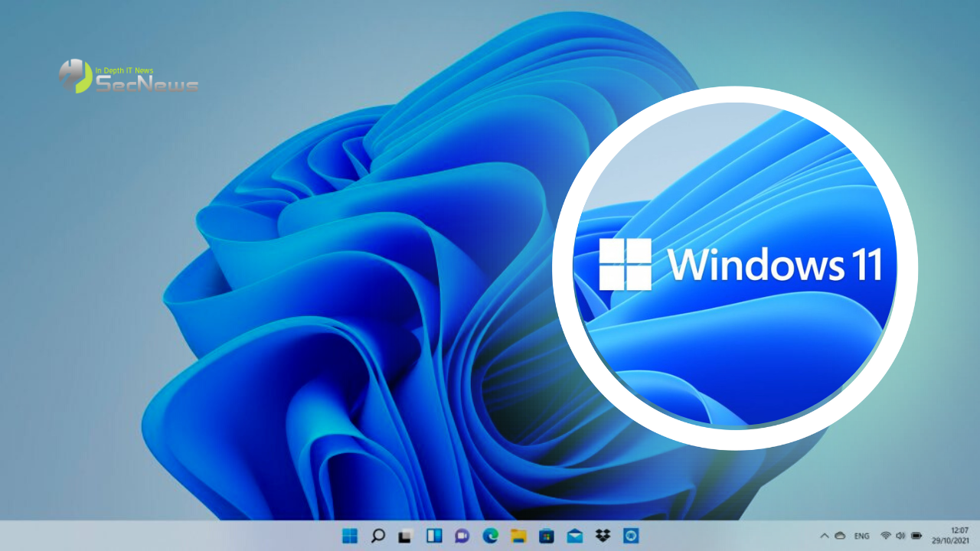The width and height of the screenshot is (980, 551).
Task: Open ENG language input switcher
Action: [x=862, y=536]
